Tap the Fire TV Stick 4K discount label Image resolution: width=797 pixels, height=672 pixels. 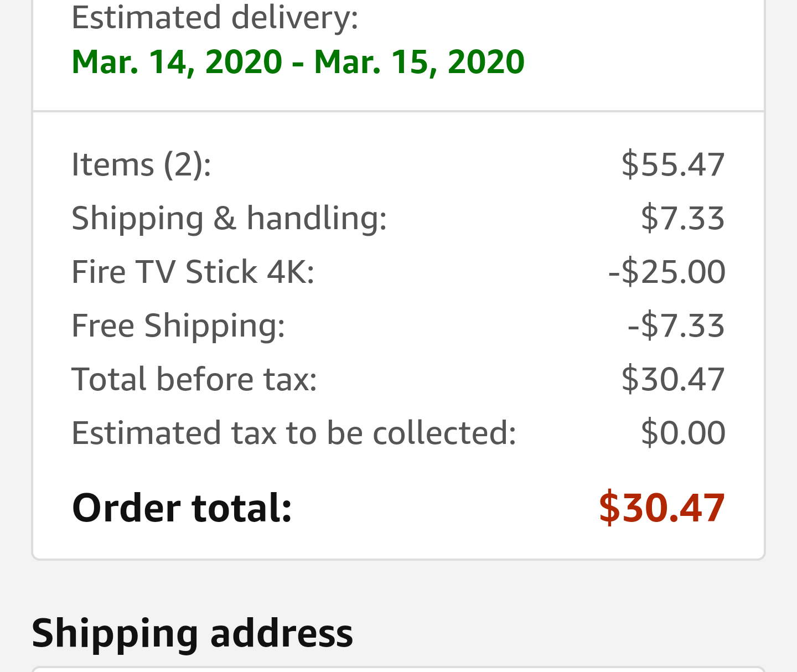[193, 272]
